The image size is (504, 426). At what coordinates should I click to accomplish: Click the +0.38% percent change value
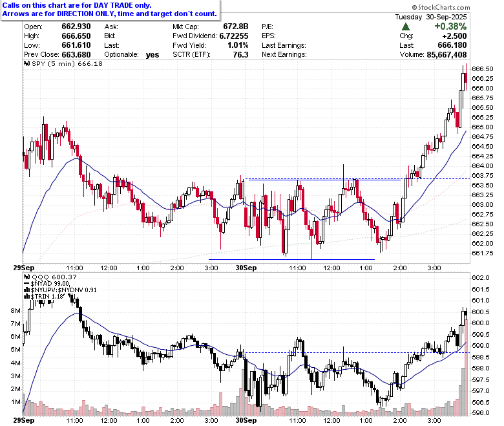click(450, 27)
